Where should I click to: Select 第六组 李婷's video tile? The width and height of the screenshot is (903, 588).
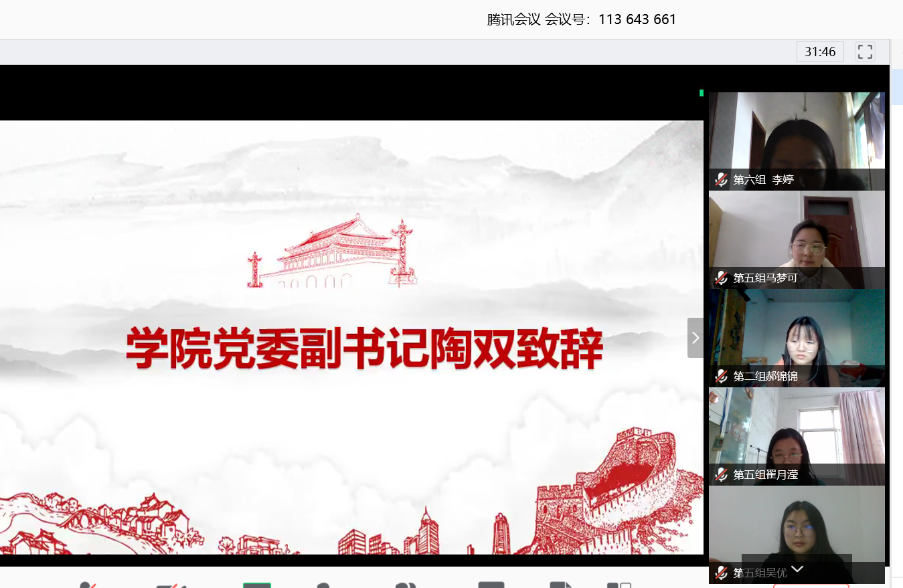coord(797,134)
